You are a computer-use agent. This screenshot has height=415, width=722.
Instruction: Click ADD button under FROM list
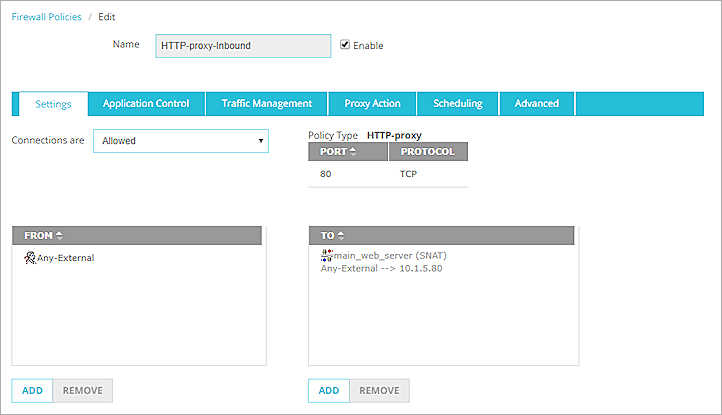[x=32, y=390]
